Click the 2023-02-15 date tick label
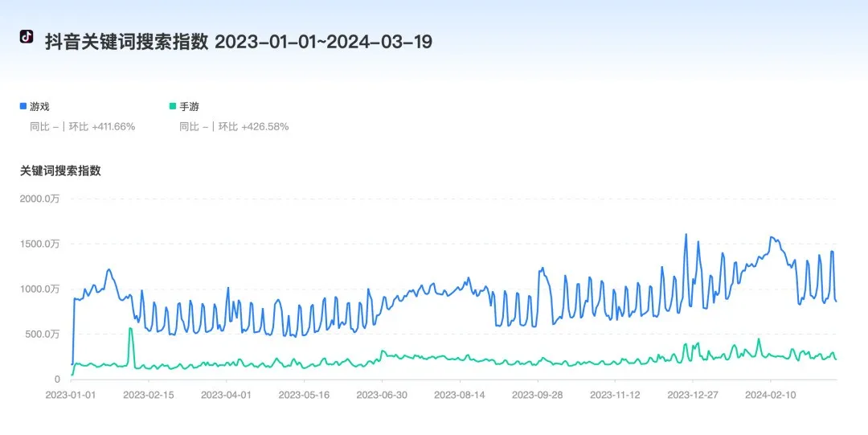Screen dimensions: 868x435 coord(149,395)
